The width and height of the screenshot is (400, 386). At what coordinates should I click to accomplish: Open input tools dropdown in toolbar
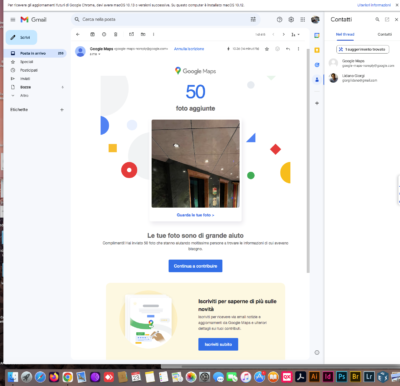pos(295,34)
